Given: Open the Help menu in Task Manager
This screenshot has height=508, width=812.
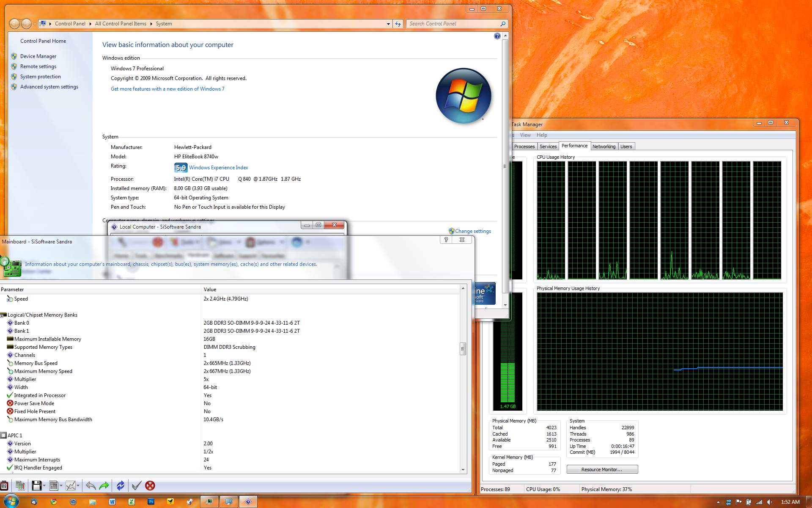Looking at the screenshot, I should [x=542, y=135].
